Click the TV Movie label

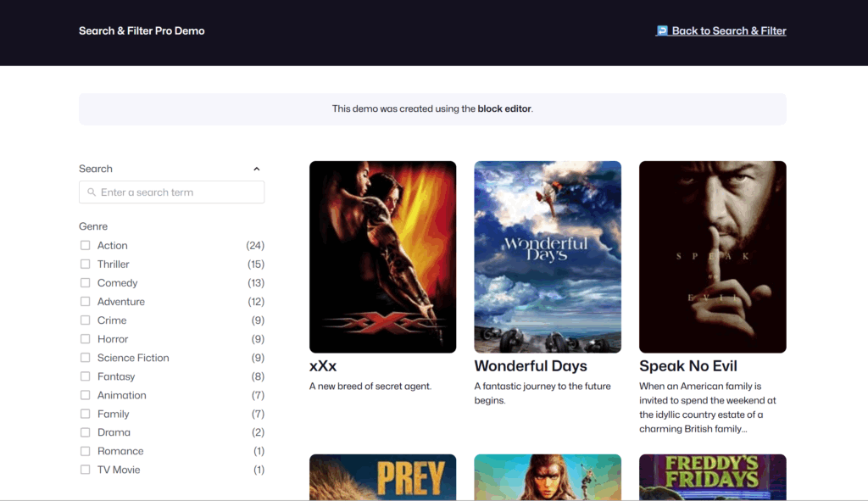(119, 470)
